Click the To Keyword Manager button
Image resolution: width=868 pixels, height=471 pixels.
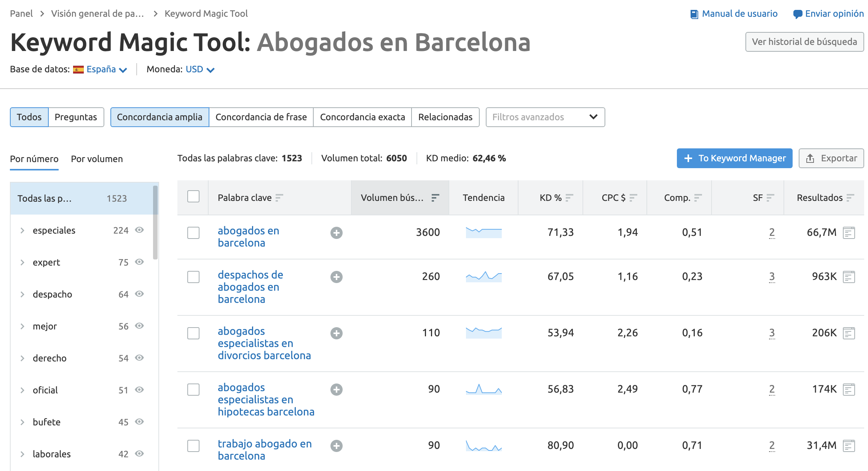[734, 158]
